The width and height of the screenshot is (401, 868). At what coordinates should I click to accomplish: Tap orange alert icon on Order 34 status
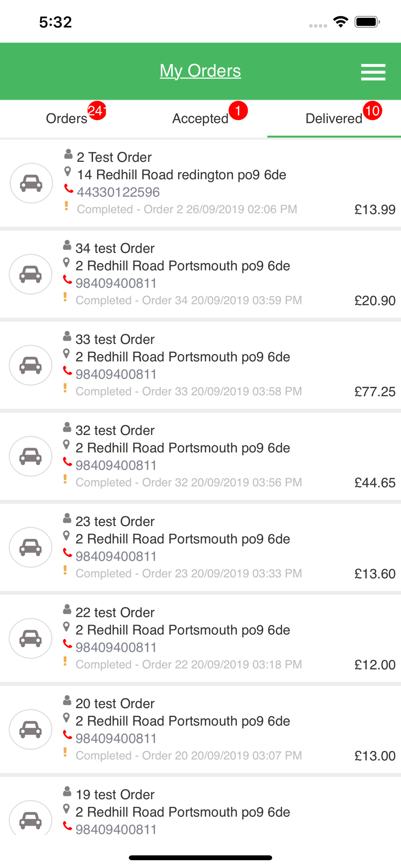pyautogui.click(x=66, y=297)
